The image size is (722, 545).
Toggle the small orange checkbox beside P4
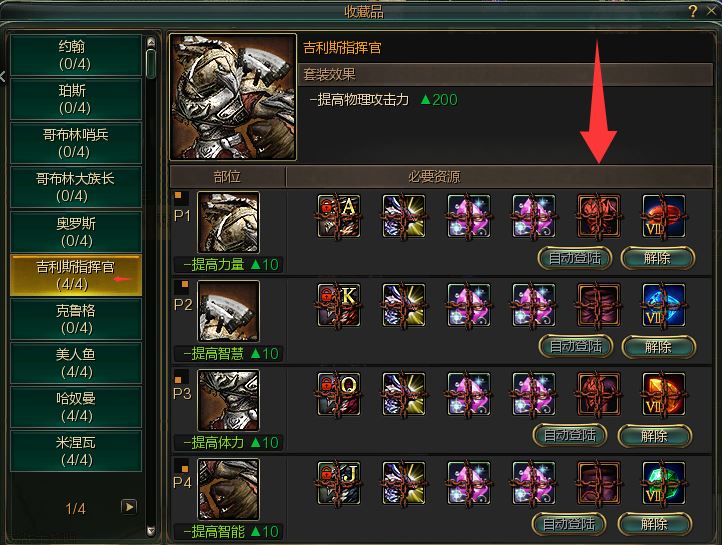[185, 469]
